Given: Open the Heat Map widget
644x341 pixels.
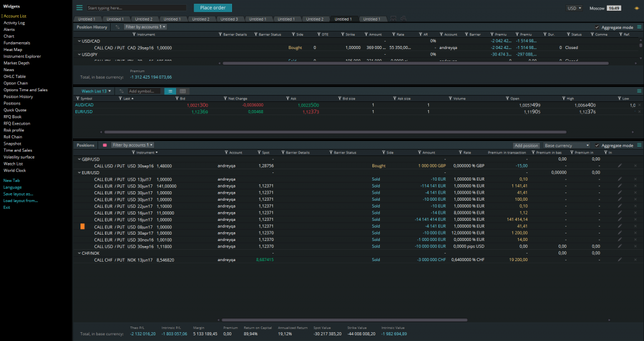Looking at the screenshot, I should tap(13, 50).
